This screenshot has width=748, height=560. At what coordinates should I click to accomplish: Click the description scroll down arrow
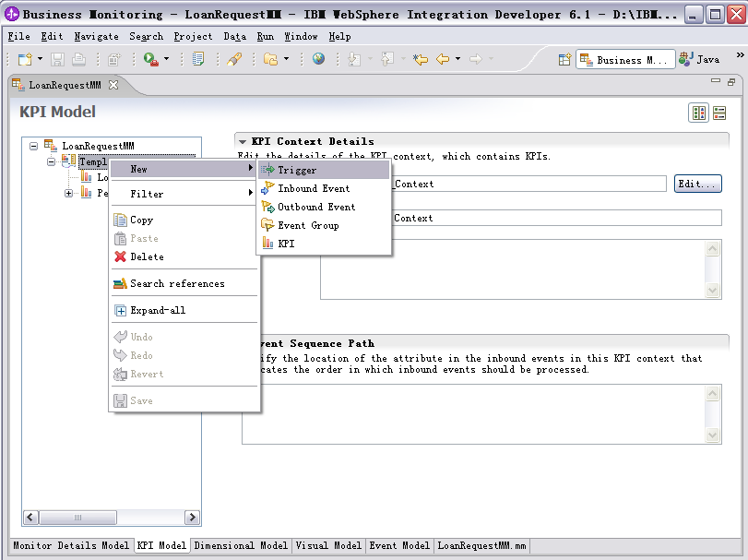(712, 290)
